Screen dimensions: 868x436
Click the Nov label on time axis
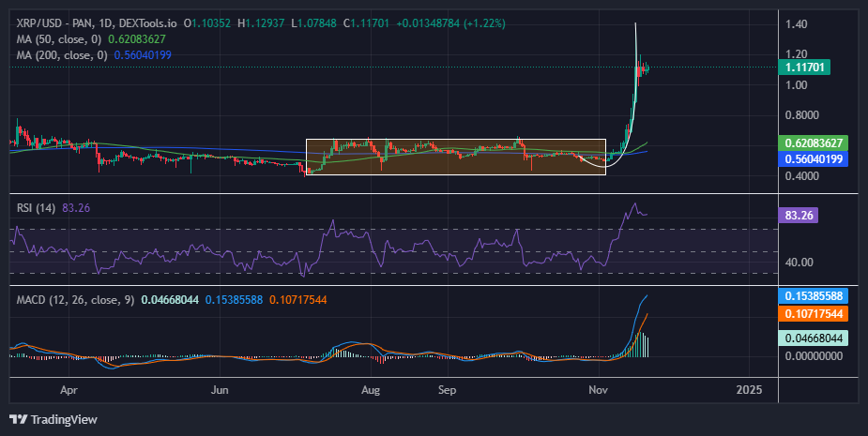point(599,390)
